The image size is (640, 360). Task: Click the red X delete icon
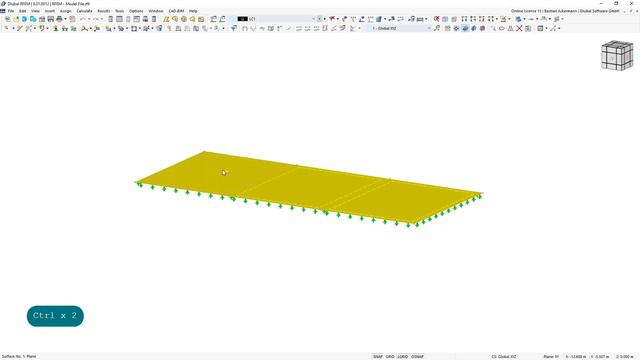[519, 28]
